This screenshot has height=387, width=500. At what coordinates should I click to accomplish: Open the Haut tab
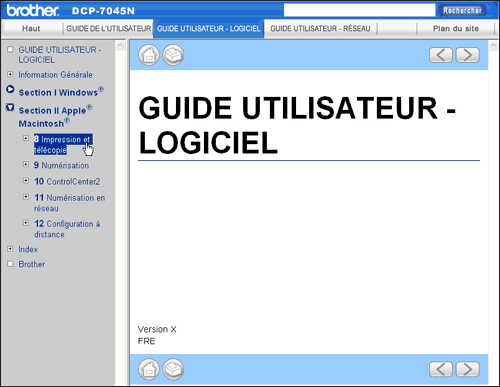tap(31, 29)
